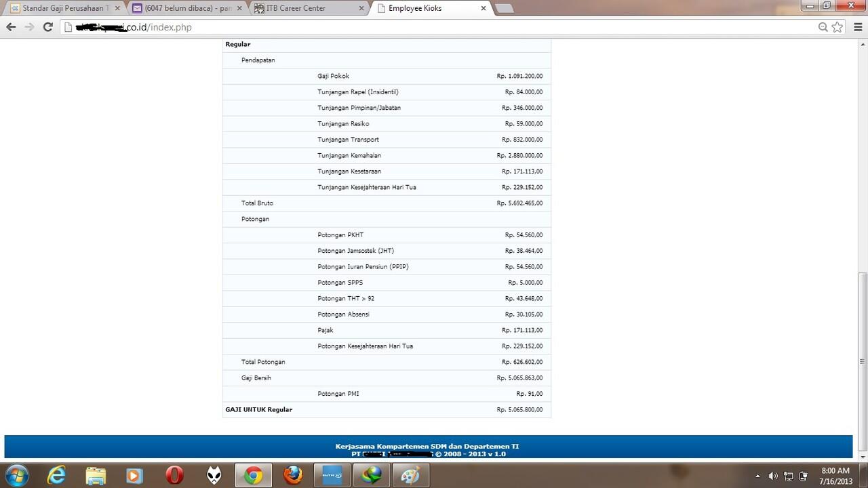Click the browser forward arrow
Screen dimensions: 868x488
tap(29, 27)
